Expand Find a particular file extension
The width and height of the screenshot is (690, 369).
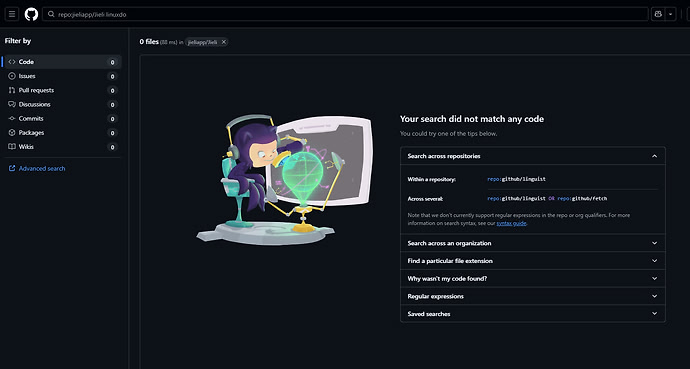tap(532, 261)
